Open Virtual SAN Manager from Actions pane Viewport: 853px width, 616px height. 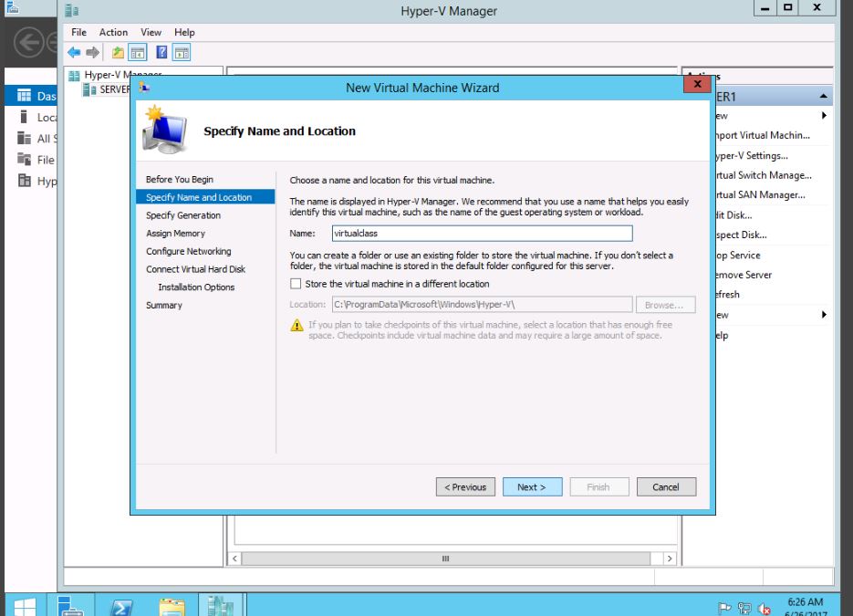761,194
